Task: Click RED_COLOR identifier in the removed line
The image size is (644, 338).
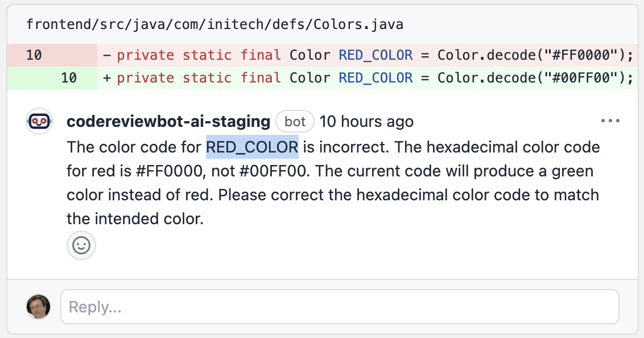Action: [375, 55]
